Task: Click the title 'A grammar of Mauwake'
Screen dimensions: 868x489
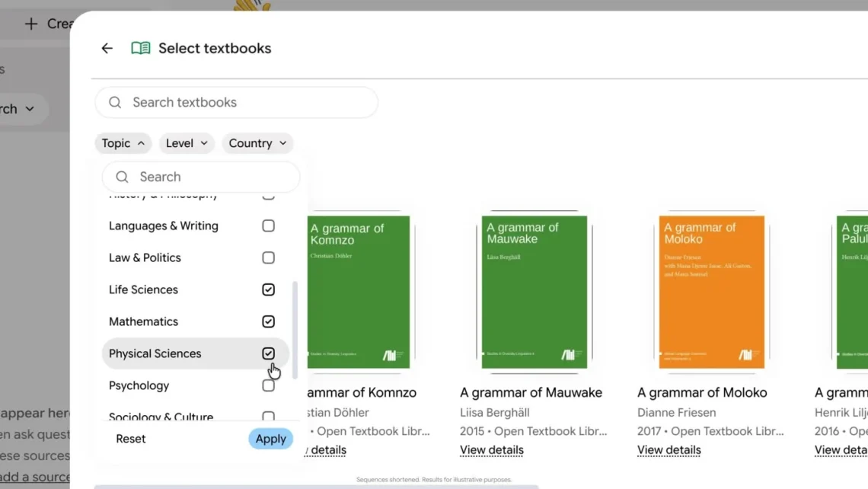Action: pyautogui.click(x=531, y=392)
